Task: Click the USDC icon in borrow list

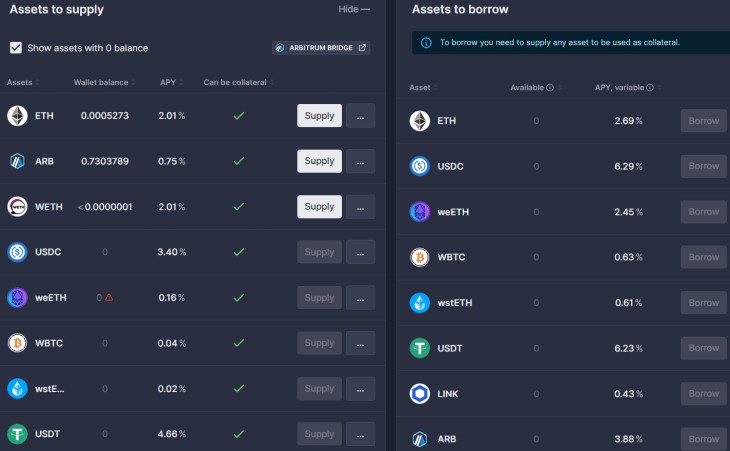Action: click(420, 167)
